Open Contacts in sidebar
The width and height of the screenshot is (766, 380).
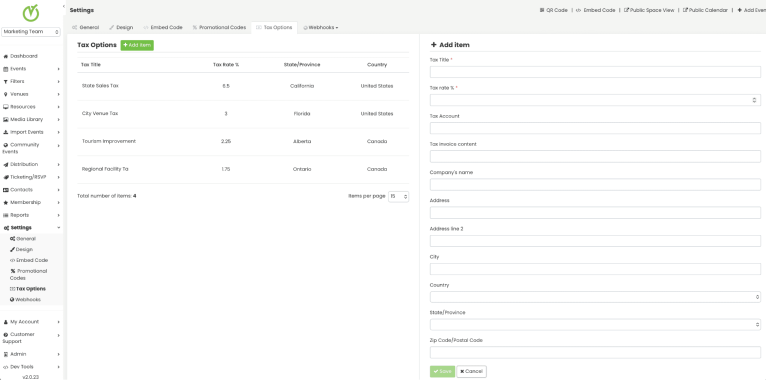31,190
